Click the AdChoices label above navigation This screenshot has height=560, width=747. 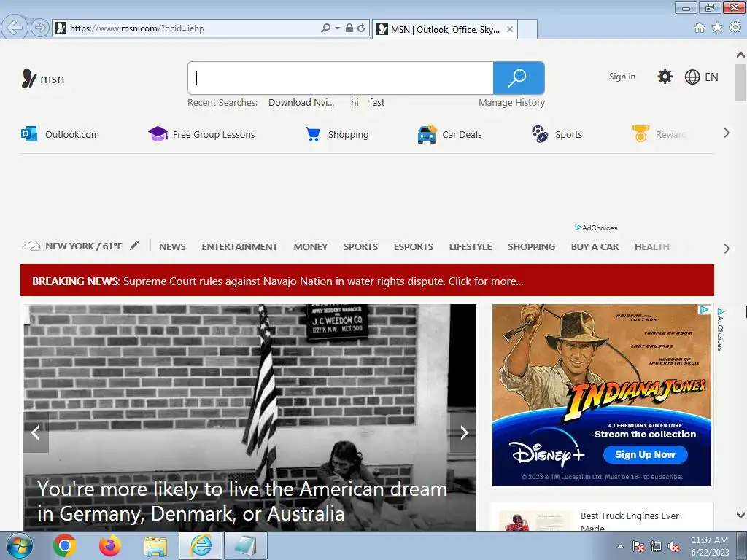click(596, 227)
